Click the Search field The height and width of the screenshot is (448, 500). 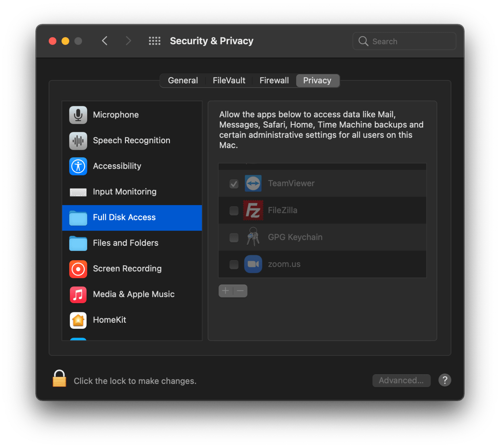coord(404,41)
